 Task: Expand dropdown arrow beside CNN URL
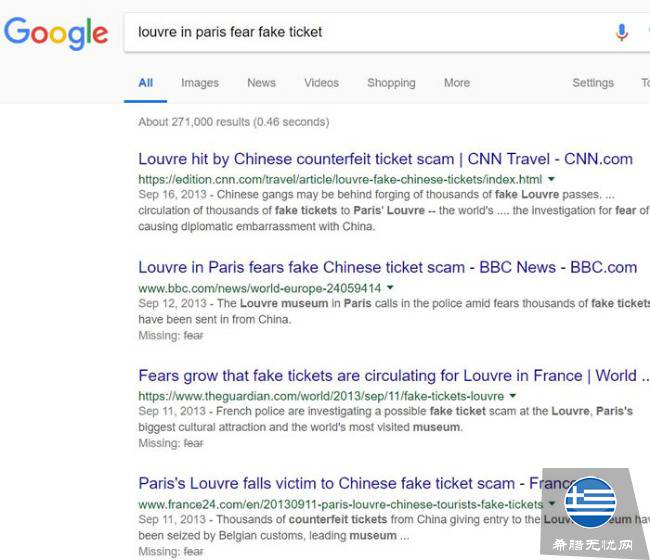552,179
